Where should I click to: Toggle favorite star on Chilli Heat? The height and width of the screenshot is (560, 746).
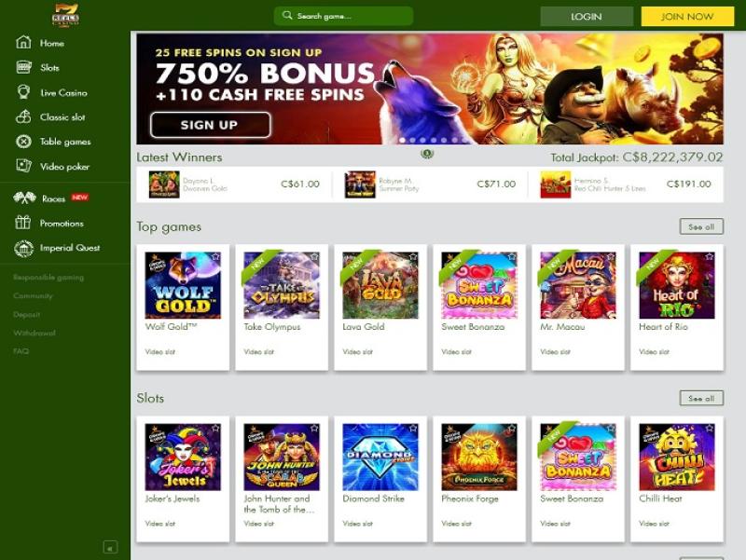pyautogui.click(x=709, y=429)
